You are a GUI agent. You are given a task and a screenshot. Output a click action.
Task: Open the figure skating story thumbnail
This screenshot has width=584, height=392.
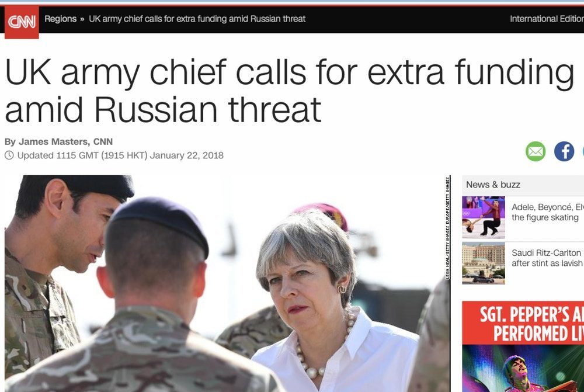point(484,217)
